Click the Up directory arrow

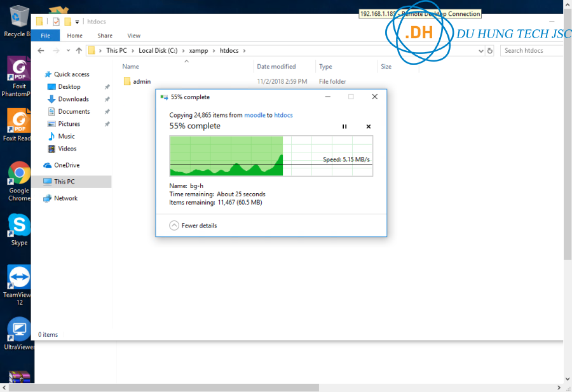pyautogui.click(x=79, y=51)
